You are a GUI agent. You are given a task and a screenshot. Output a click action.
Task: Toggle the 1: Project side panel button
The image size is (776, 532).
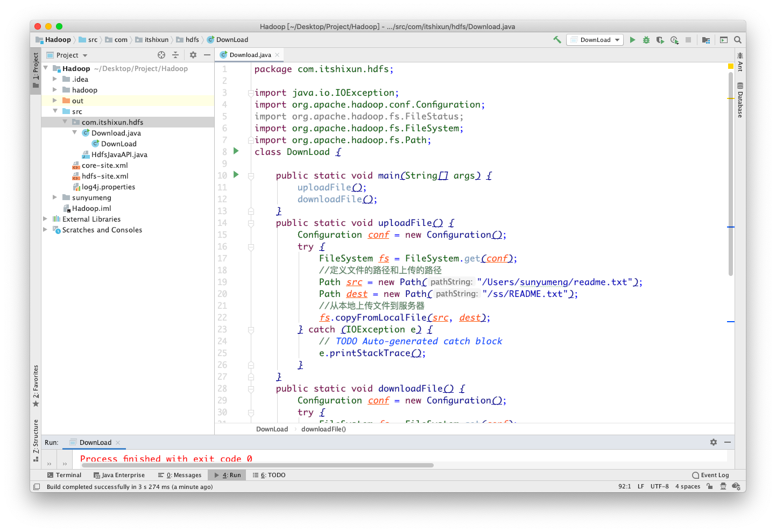coord(36,70)
